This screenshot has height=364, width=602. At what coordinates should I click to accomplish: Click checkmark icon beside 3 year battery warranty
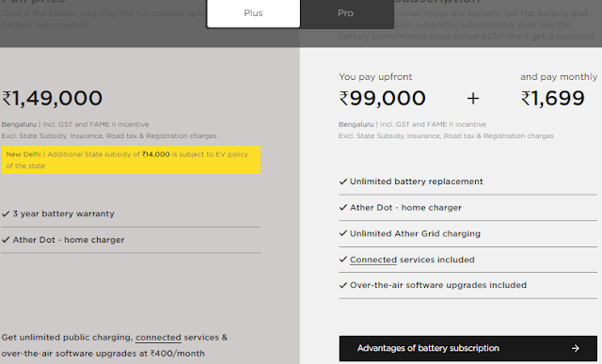tap(6, 214)
